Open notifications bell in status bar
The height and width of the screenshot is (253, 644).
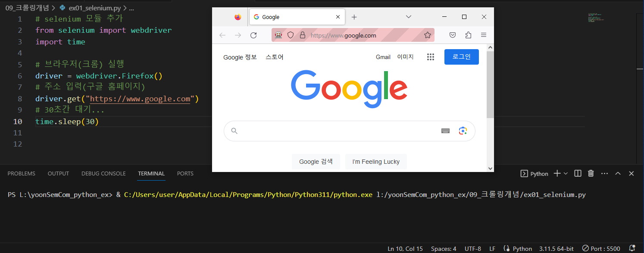point(632,249)
